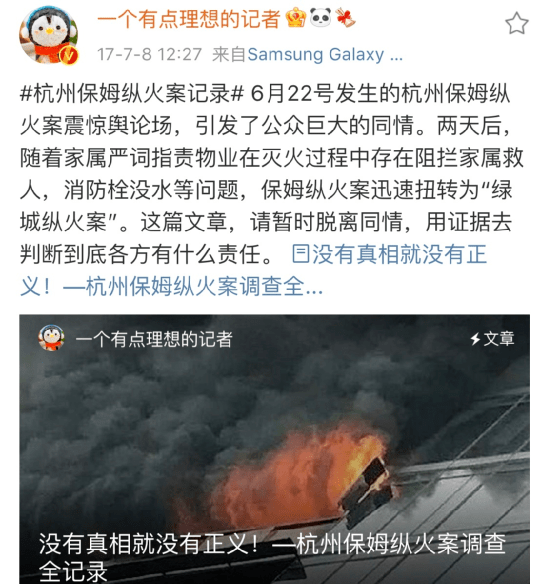Tap the ribbon bell badge icon
This screenshot has width=548, height=584.
coord(345,18)
